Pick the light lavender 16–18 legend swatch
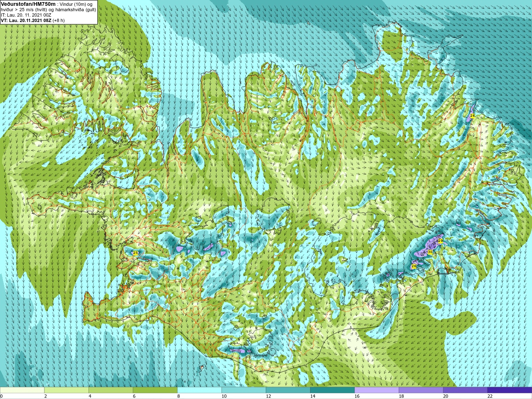This screenshot has height=399, width=532. (377, 390)
